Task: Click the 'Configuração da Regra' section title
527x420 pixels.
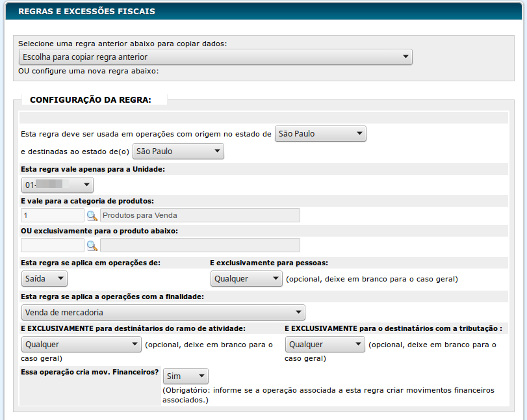Action: (x=90, y=100)
